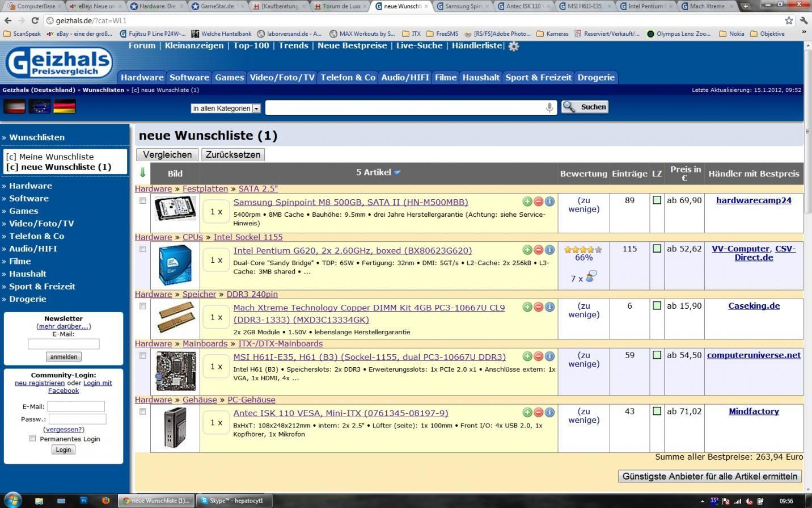Click the Login button
Screen dimensions: 812x508
(64, 450)
